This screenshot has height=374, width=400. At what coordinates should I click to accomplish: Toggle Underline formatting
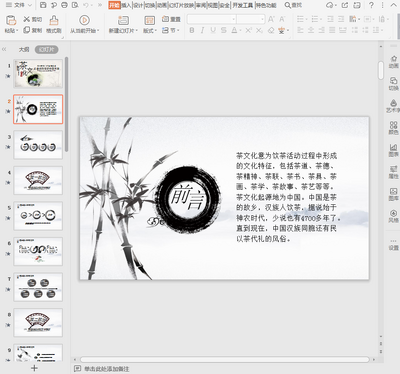[213, 30]
